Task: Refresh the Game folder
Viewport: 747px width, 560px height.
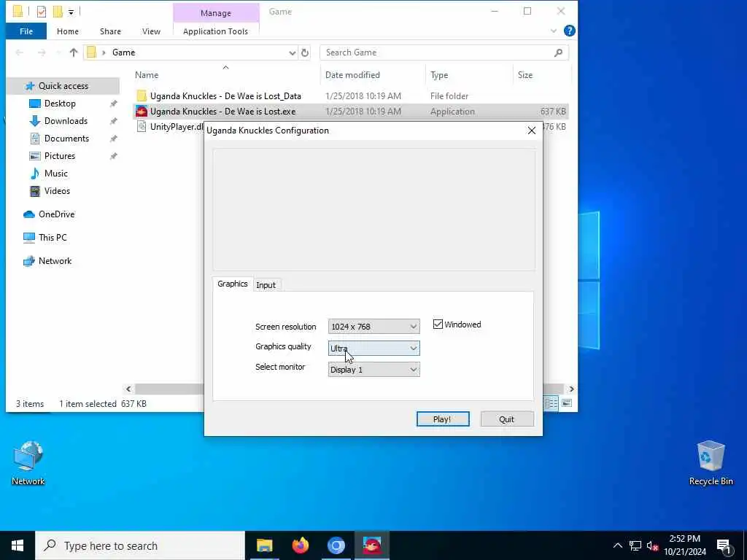Action: coord(305,52)
